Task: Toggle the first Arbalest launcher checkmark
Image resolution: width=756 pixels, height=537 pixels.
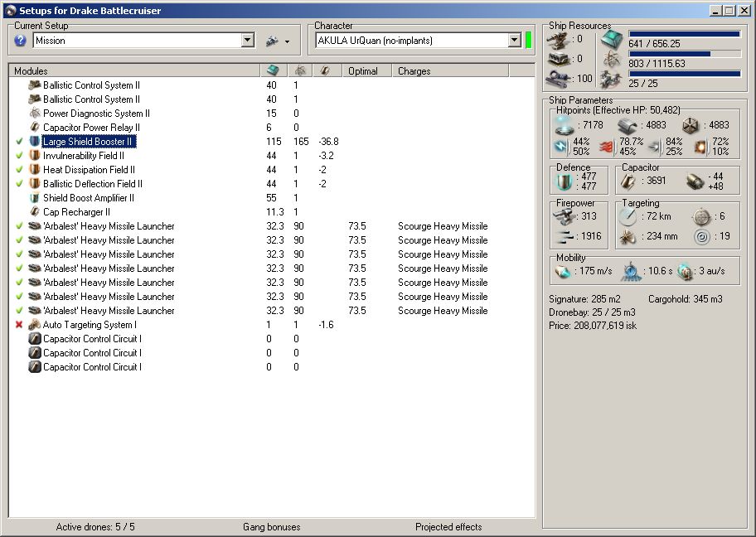Action: (19, 226)
